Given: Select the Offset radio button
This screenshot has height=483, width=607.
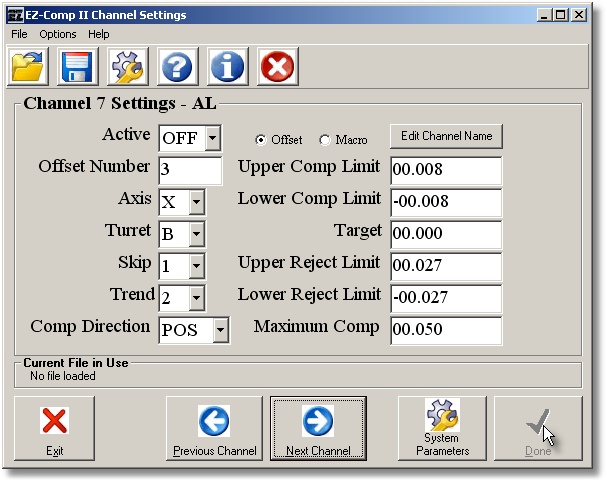Looking at the screenshot, I should coord(261,140).
